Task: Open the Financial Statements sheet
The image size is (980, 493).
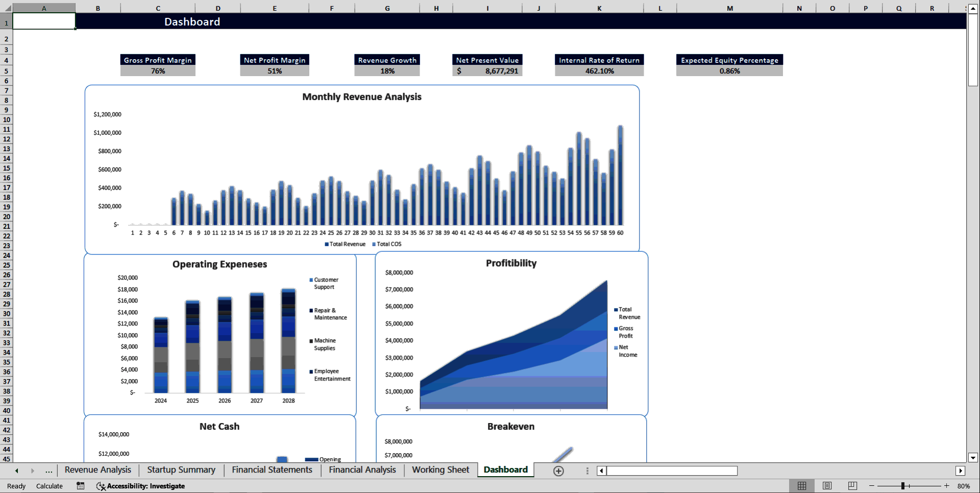Action: (x=272, y=470)
